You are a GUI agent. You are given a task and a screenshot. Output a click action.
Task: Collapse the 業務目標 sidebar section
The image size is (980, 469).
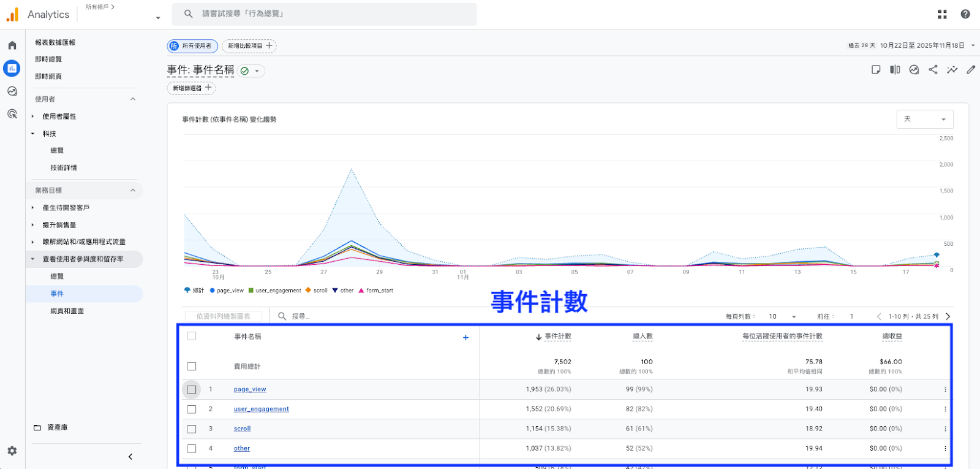pos(133,191)
